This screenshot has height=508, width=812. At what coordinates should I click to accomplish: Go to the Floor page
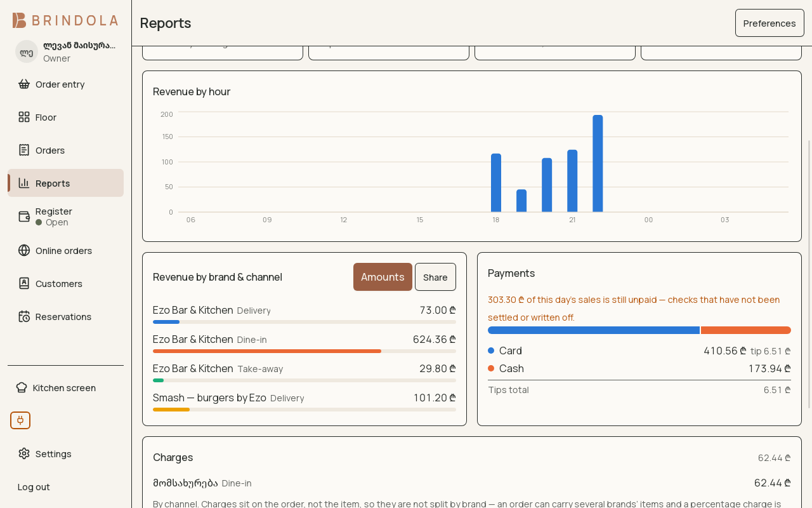tap(65, 117)
